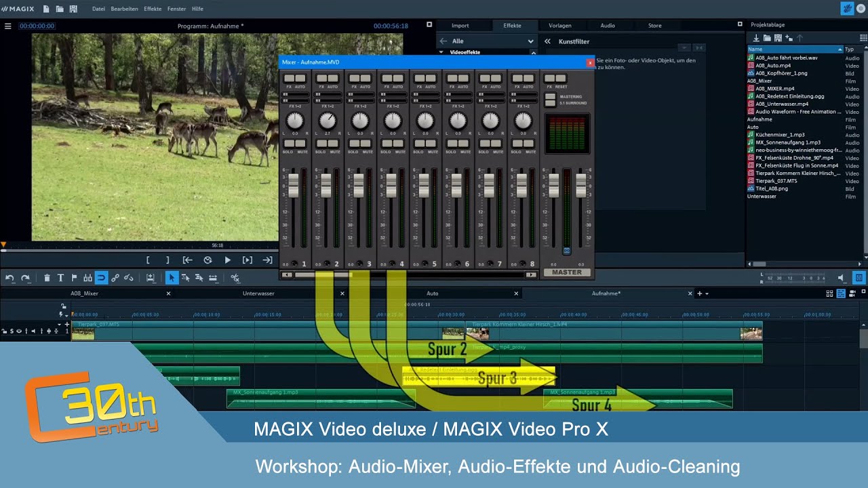Screen dimensions: 868x488
Task: Toggle the speaker volume icon at right
Action: 842,278
